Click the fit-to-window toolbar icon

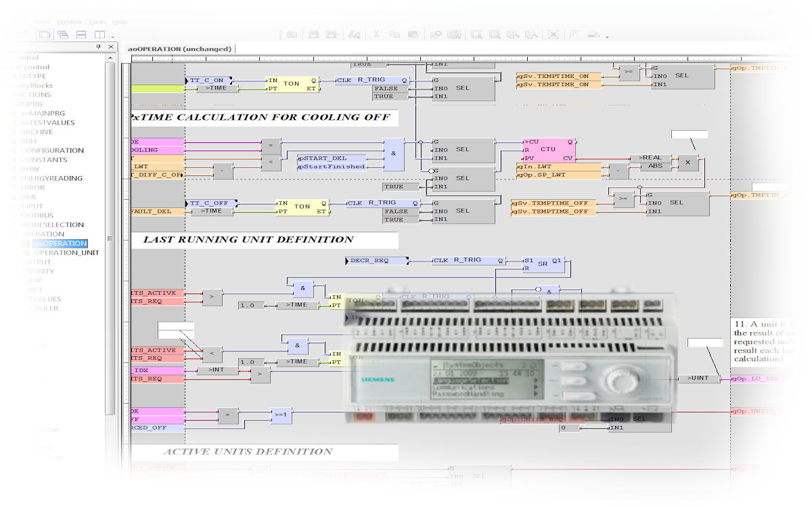(554, 35)
